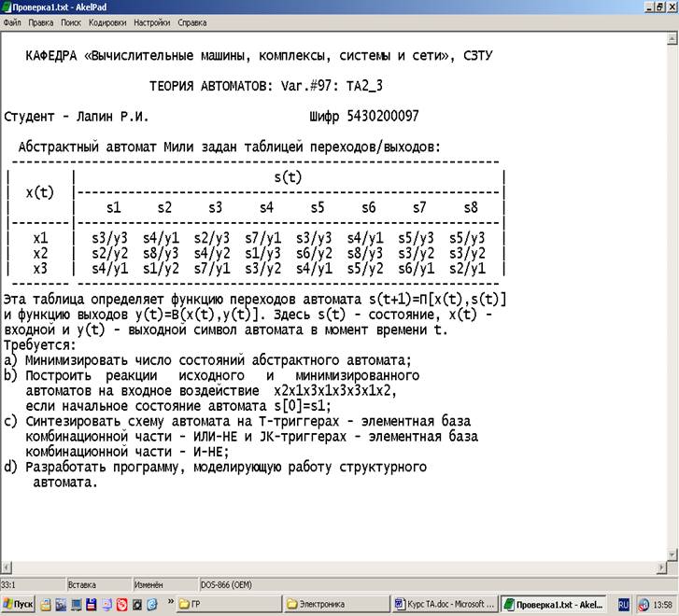Image resolution: width=679 pixels, height=616 pixels.
Task: Launch the blue floppy disk quick launch icon
Action: click(91, 604)
